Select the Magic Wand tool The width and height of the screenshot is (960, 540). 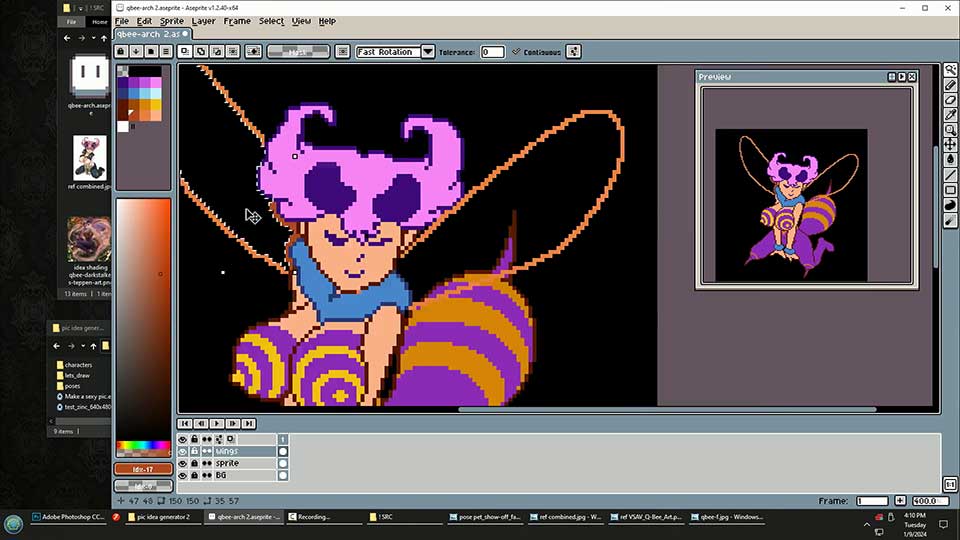[x=951, y=70]
